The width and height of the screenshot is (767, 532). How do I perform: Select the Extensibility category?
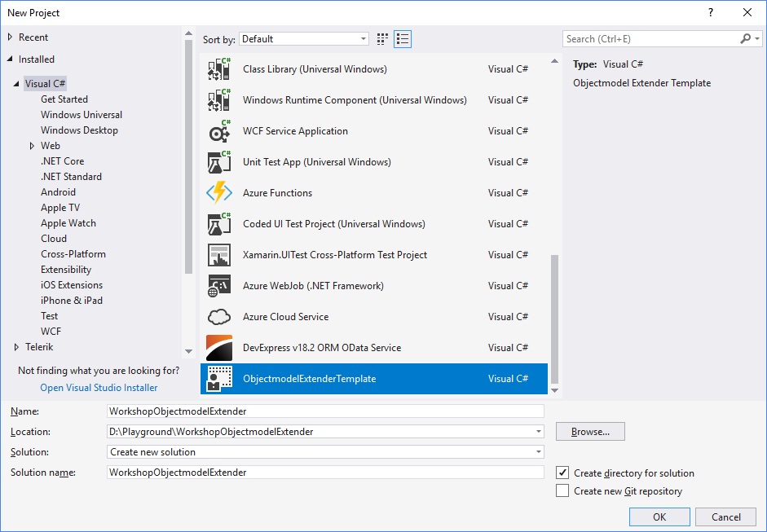[x=66, y=270]
